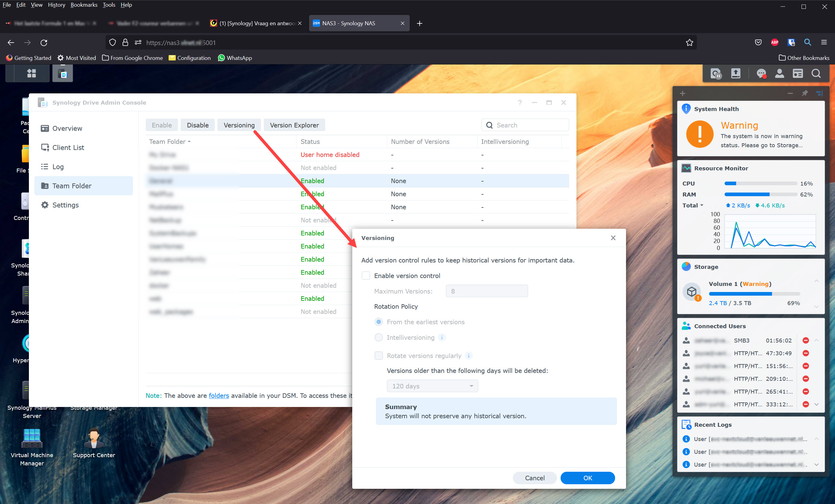This screenshot has height=504, width=835.
Task: Check Rotate versions regularly
Action: pos(378,356)
